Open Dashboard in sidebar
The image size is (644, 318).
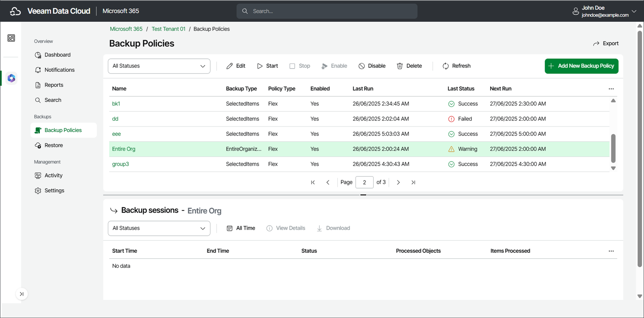[57, 55]
